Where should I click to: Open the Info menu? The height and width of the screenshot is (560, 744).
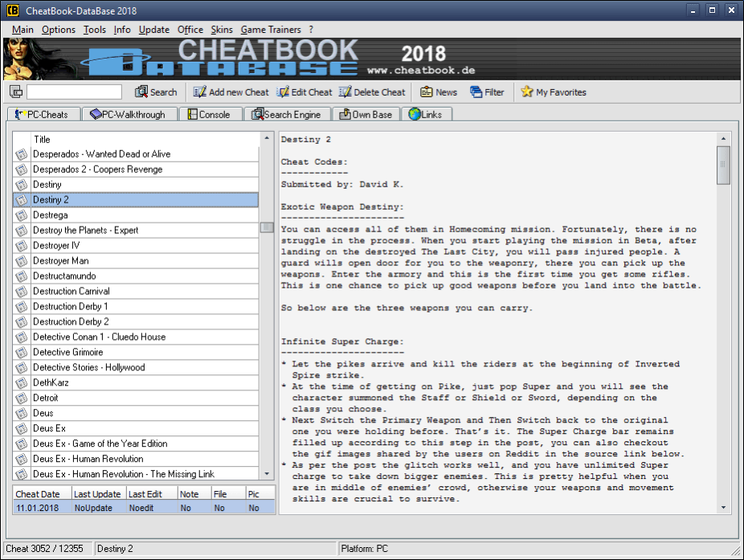tap(122, 30)
